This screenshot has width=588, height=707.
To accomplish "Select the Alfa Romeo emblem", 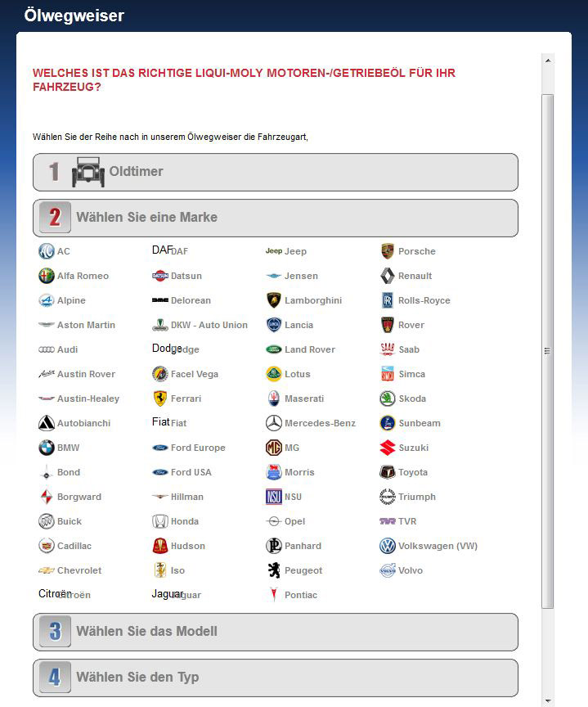I will 47,276.
